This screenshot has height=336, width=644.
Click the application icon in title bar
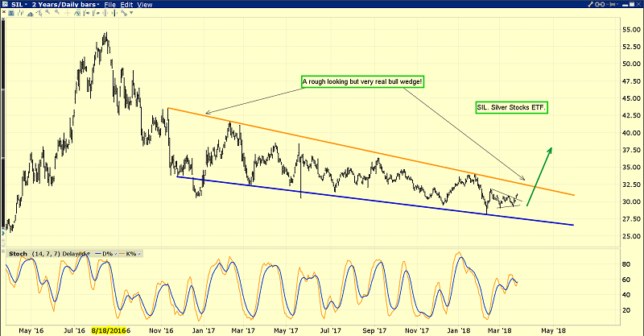click(5, 5)
